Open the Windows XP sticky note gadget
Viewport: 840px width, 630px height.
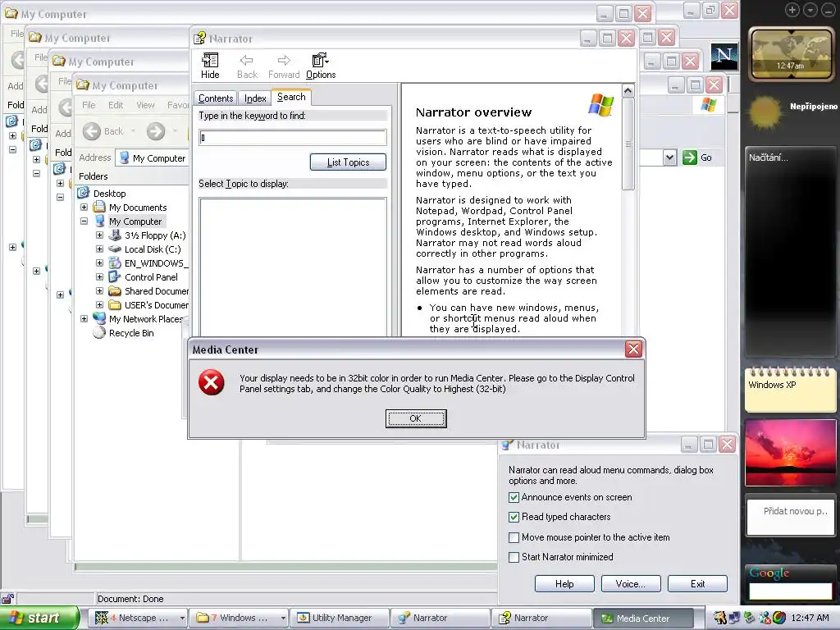tap(791, 390)
